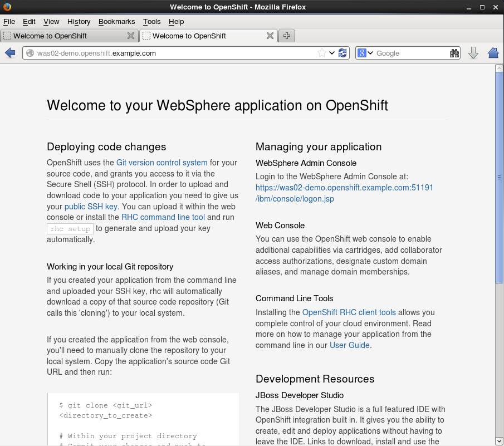Click the Firefox logo in title bar
Image resolution: width=504 pixels, height=446 pixels.
coord(7,7)
